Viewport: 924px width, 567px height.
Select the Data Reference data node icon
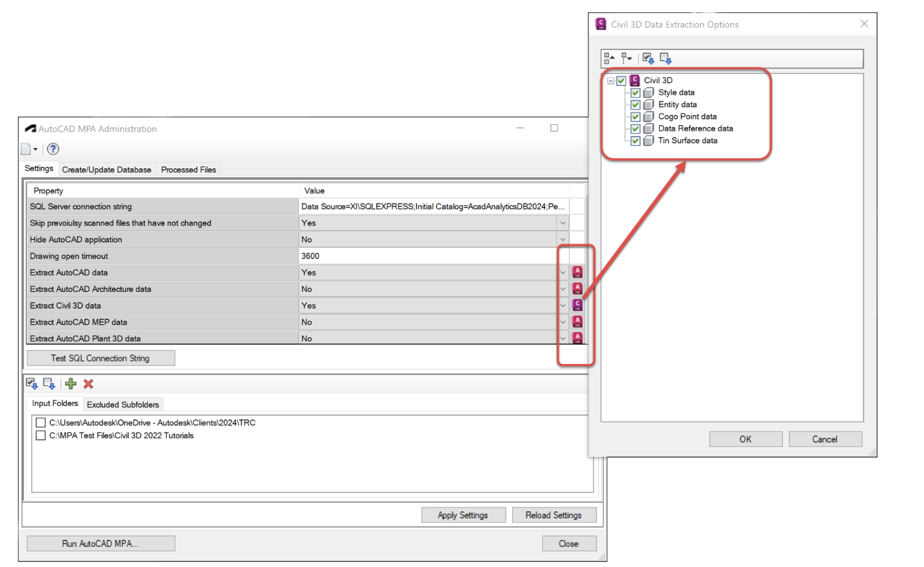[649, 128]
